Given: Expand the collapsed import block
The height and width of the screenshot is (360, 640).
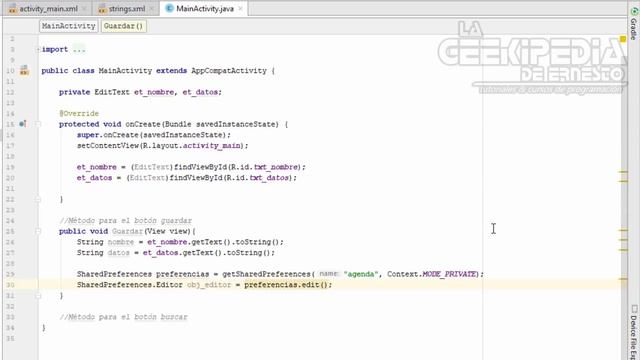Looking at the screenshot, I should pos(38,49).
